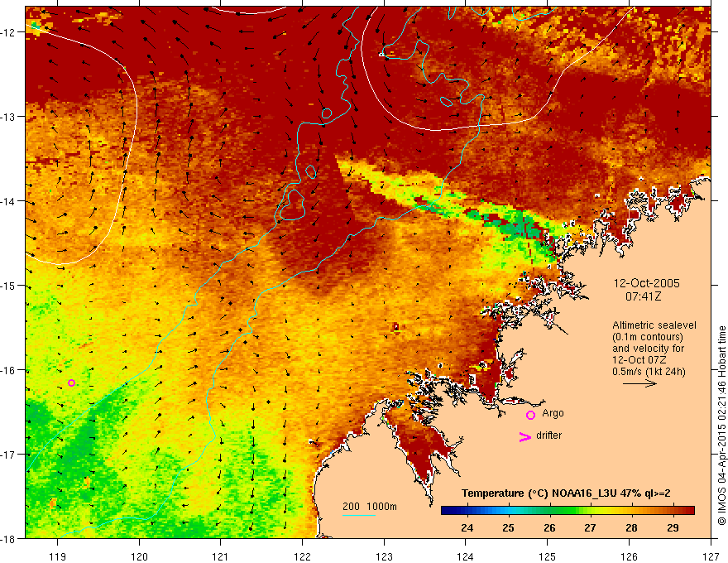Image resolution: width=728 pixels, height=563 pixels.
Task: Click the "12-Oct 07Z" caption line
Action: pyautogui.click(x=639, y=360)
